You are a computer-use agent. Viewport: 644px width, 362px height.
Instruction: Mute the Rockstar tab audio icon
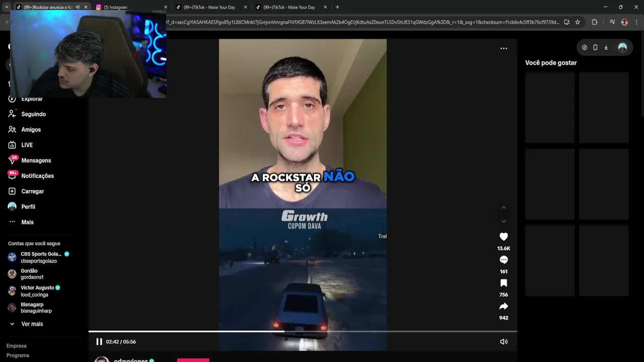pyautogui.click(x=77, y=7)
